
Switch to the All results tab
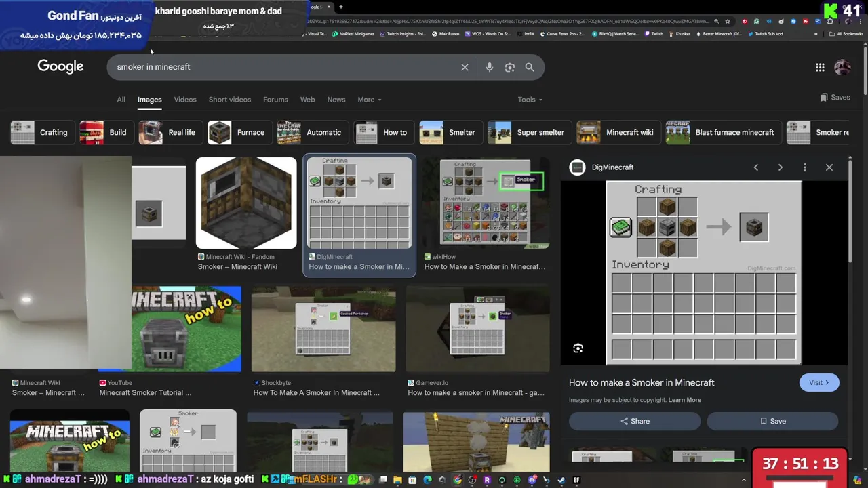click(x=121, y=100)
